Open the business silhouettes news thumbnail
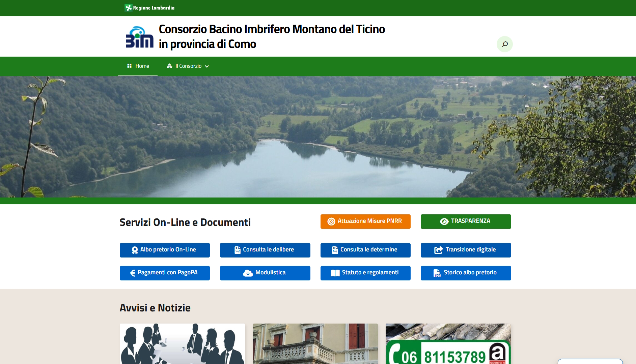This screenshot has width=636, height=364. (x=182, y=344)
